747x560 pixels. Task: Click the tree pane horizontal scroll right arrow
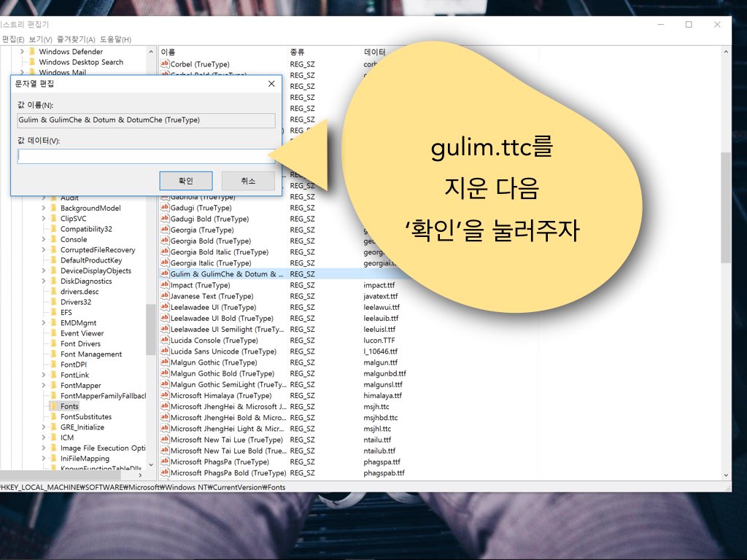pyautogui.click(x=140, y=475)
